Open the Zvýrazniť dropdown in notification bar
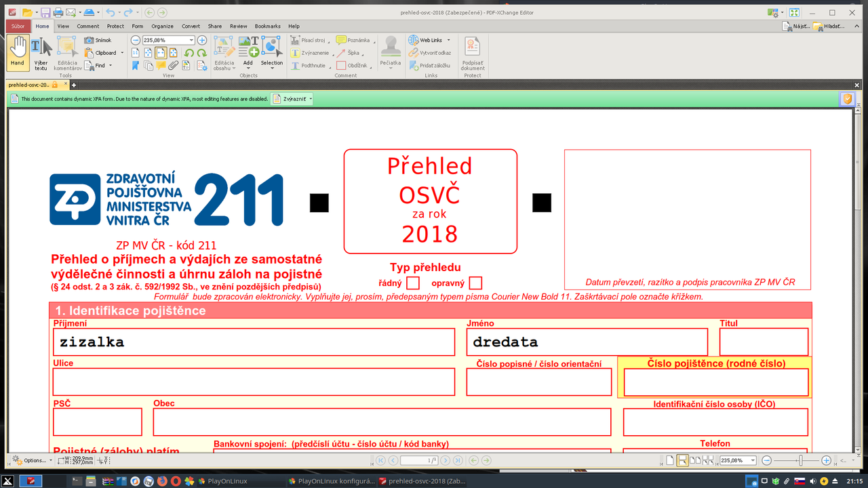 (311, 99)
